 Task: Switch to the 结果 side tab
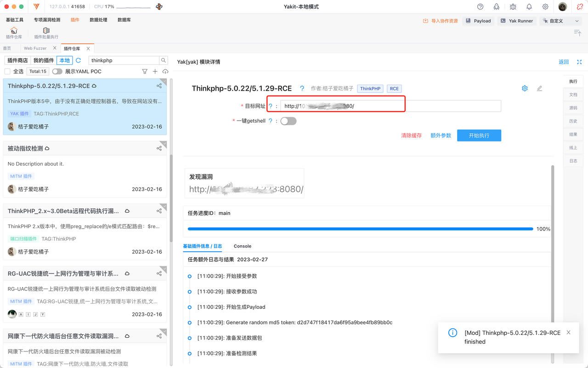[573, 134]
